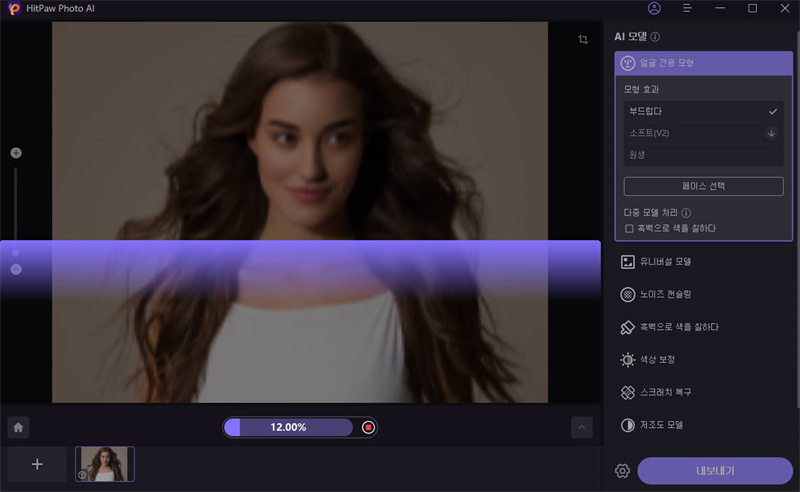Download the 소프트(V2) model via arrow icon

point(771,133)
